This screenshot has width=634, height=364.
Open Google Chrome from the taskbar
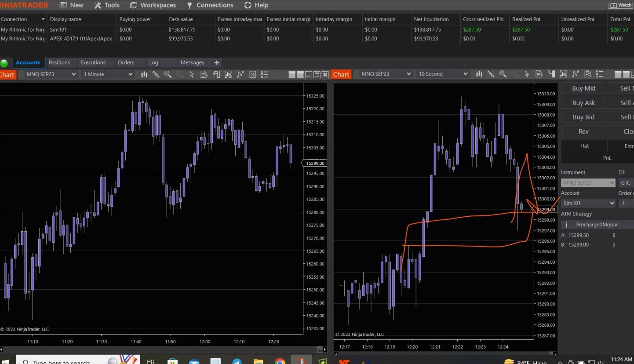click(x=280, y=361)
